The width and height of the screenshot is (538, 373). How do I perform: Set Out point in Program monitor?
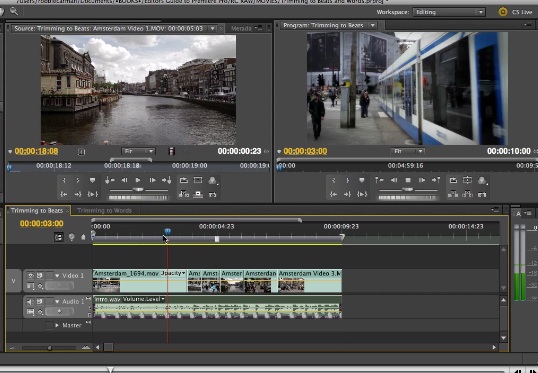(x=347, y=180)
